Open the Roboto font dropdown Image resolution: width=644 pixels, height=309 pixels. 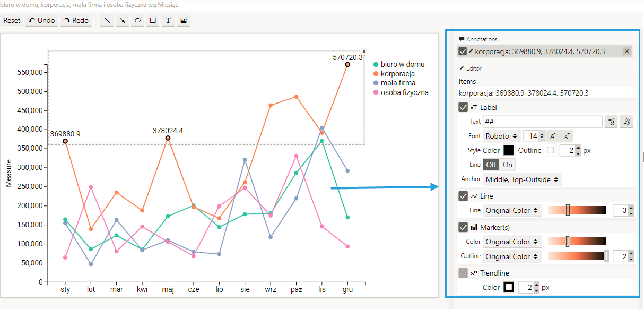pyautogui.click(x=501, y=136)
